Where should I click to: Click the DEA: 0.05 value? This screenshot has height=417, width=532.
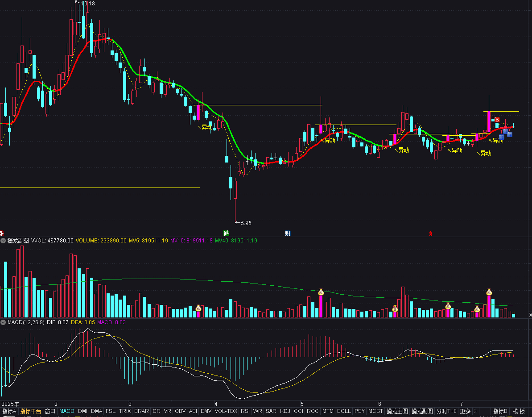[x=83, y=322]
